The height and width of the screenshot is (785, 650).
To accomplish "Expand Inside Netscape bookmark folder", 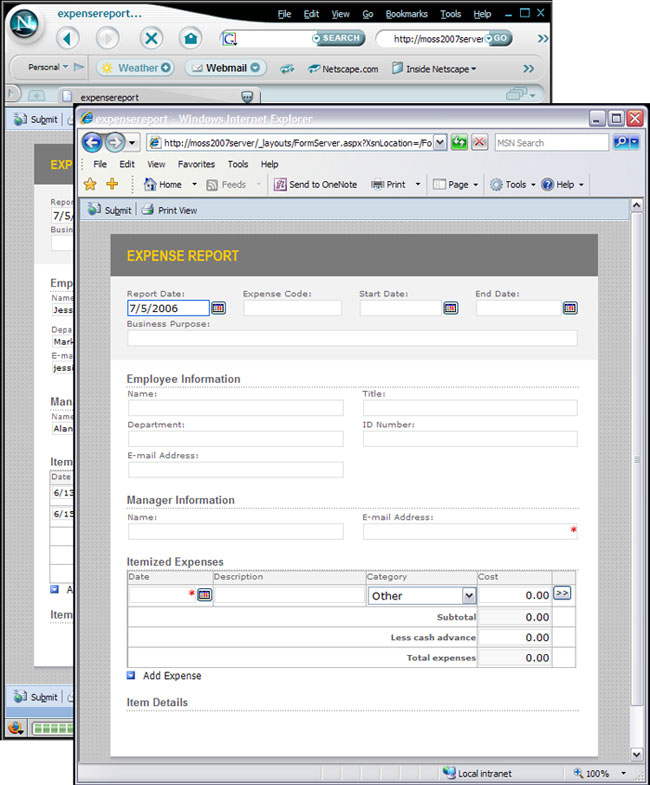I will pos(434,69).
